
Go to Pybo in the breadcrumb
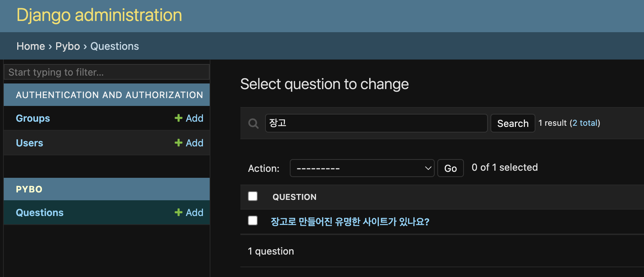tap(68, 46)
